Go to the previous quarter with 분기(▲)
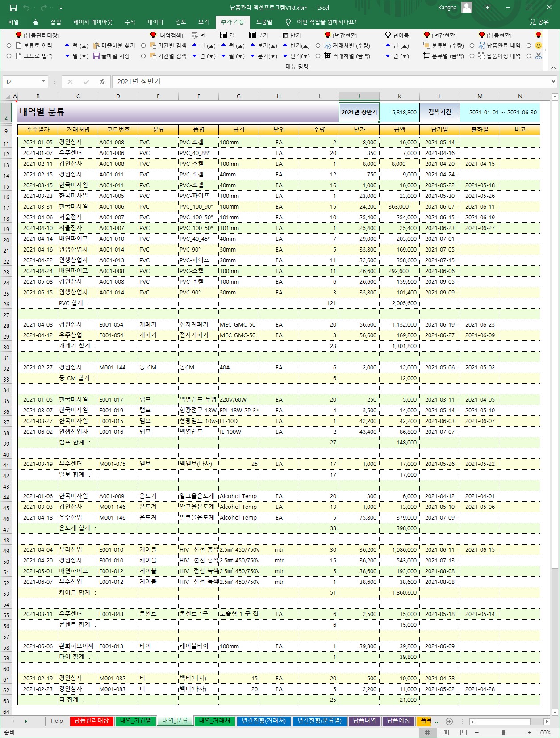 click(x=263, y=46)
